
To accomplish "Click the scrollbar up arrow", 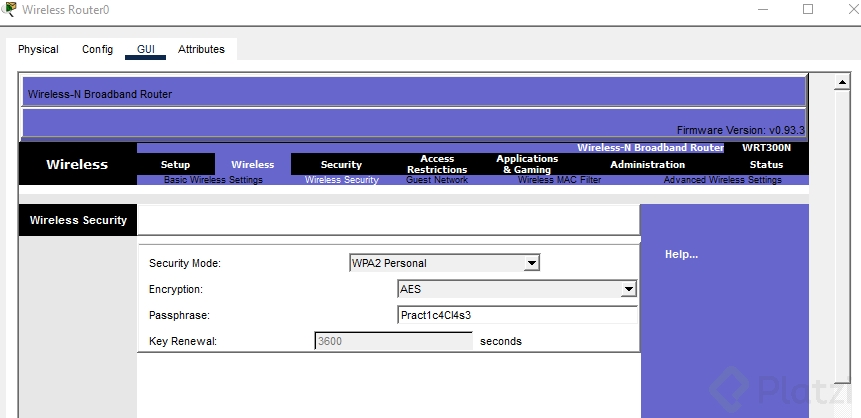I will [x=842, y=83].
